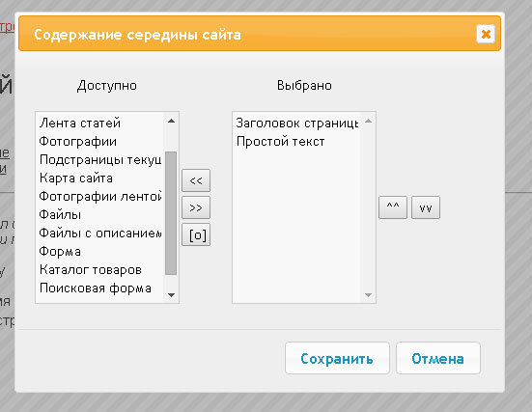The width and height of the screenshot is (532, 412).
Task: Click the Доступно list scrollbar thumb
Action: point(171,213)
